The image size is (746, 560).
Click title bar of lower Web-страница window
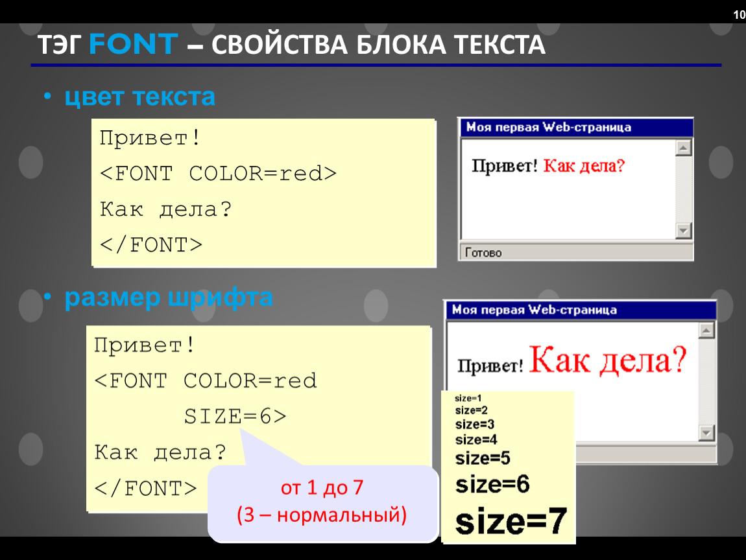pos(581,310)
